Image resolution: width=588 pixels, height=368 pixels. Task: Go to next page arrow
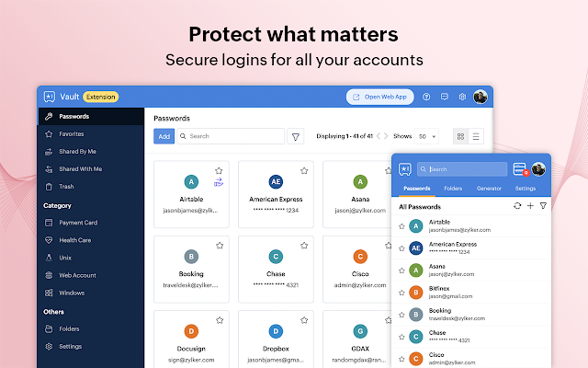pos(386,136)
